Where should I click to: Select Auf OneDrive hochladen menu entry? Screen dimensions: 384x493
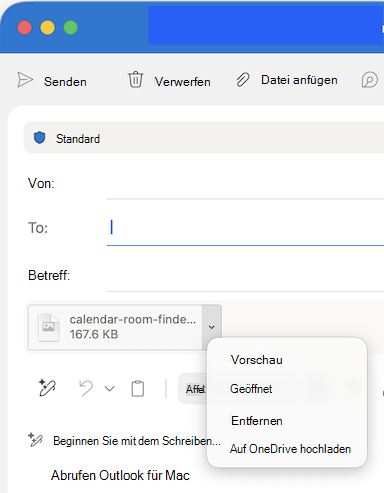(x=290, y=449)
